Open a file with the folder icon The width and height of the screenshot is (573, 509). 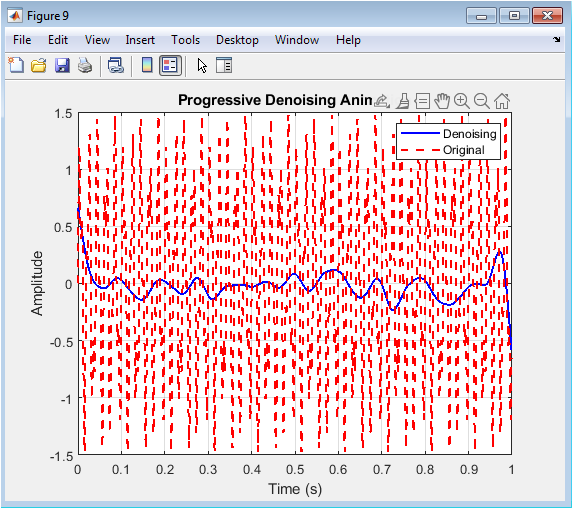coord(39,66)
